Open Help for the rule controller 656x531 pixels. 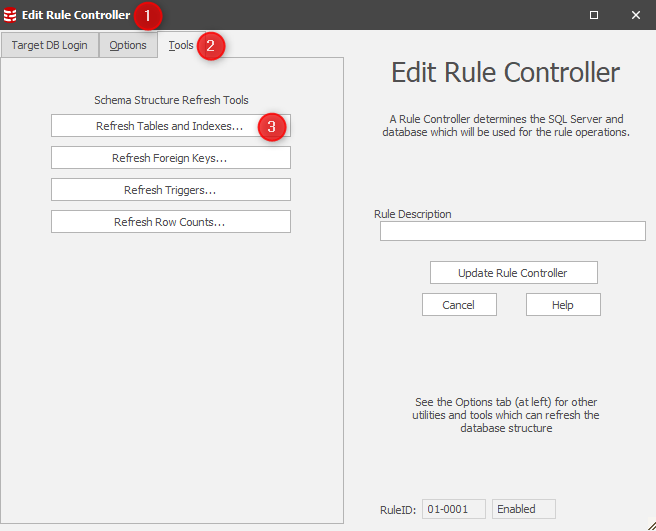(563, 305)
